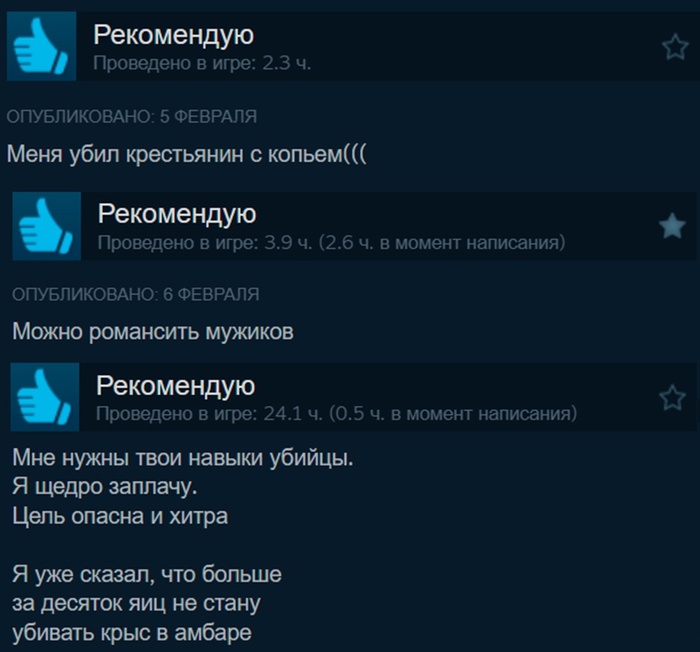The image size is (700, 652).
Task: Click the 'Опубликовано: 6 февраля' date
Action: [136, 295]
